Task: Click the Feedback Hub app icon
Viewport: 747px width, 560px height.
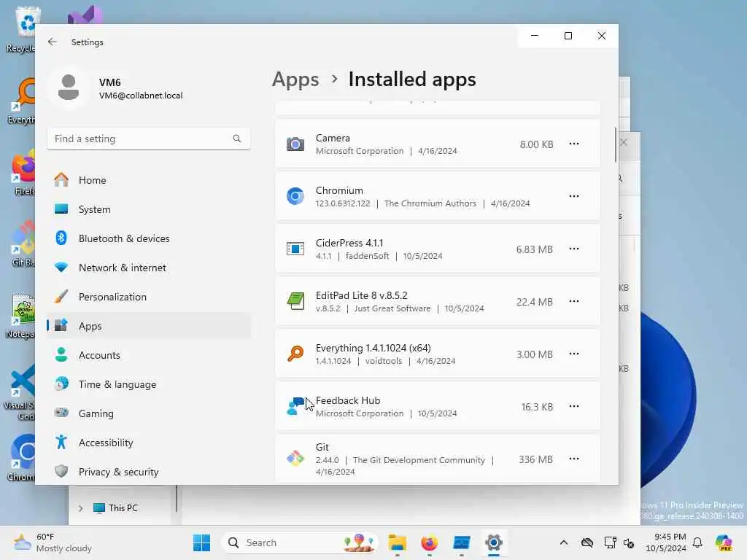Action: click(295, 406)
